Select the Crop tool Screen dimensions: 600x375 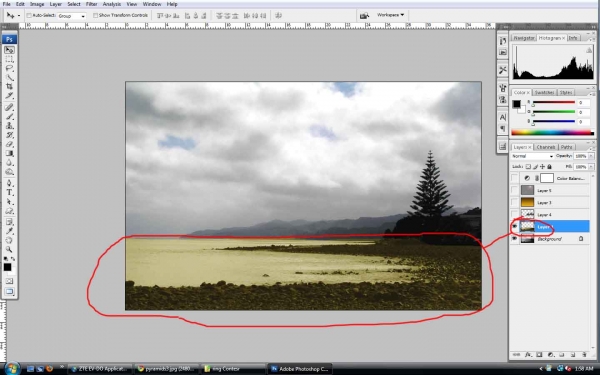[x=9, y=87]
